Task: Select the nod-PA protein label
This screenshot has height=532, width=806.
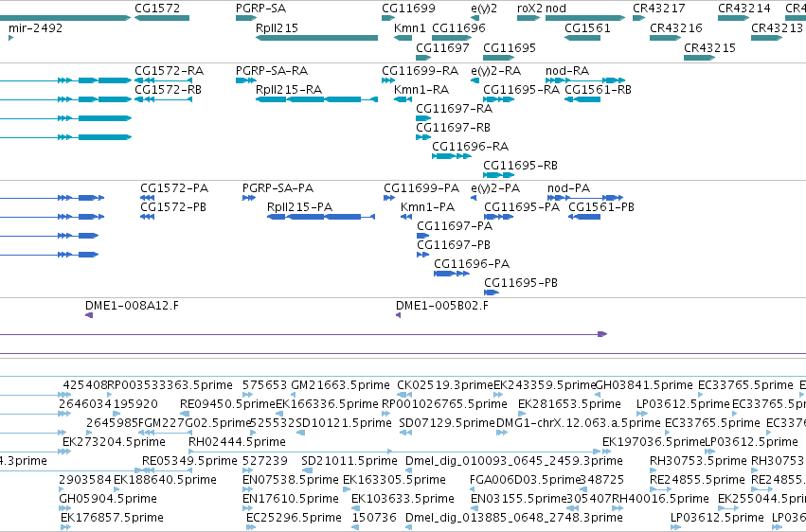Action: (569, 188)
